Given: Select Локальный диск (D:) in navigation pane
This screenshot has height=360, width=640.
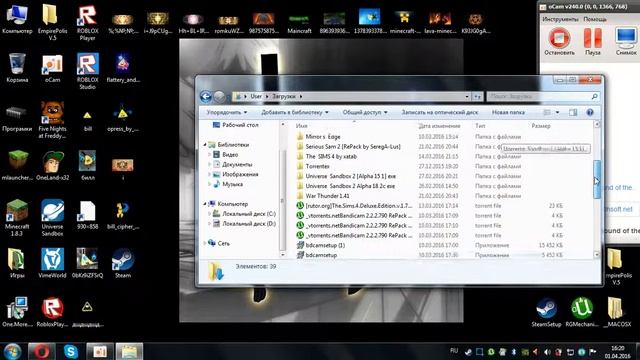Looking at the screenshot, I should (244, 224).
